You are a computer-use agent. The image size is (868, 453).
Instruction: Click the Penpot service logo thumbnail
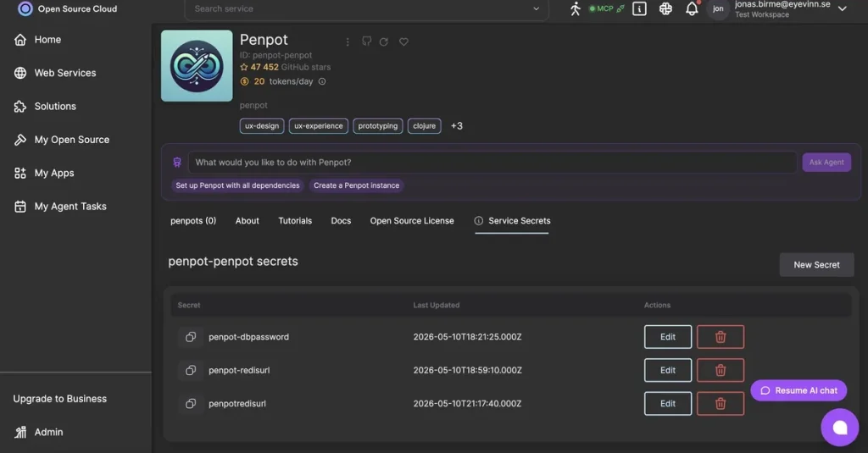point(197,66)
